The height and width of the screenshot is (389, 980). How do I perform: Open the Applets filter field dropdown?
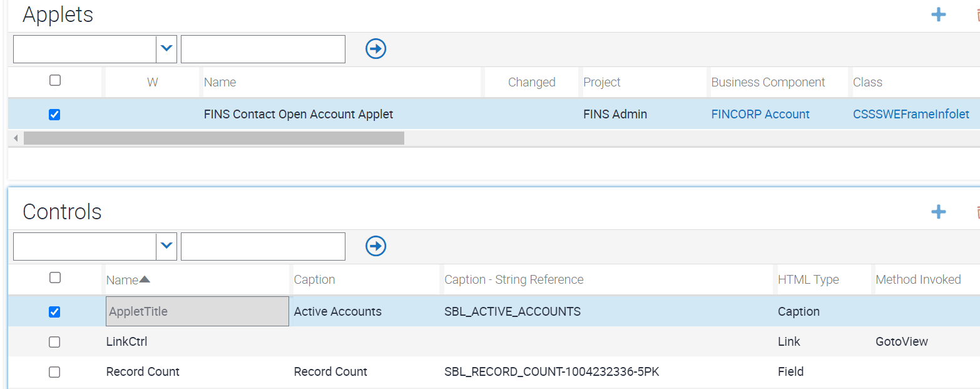pyautogui.click(x=166, y=48)
